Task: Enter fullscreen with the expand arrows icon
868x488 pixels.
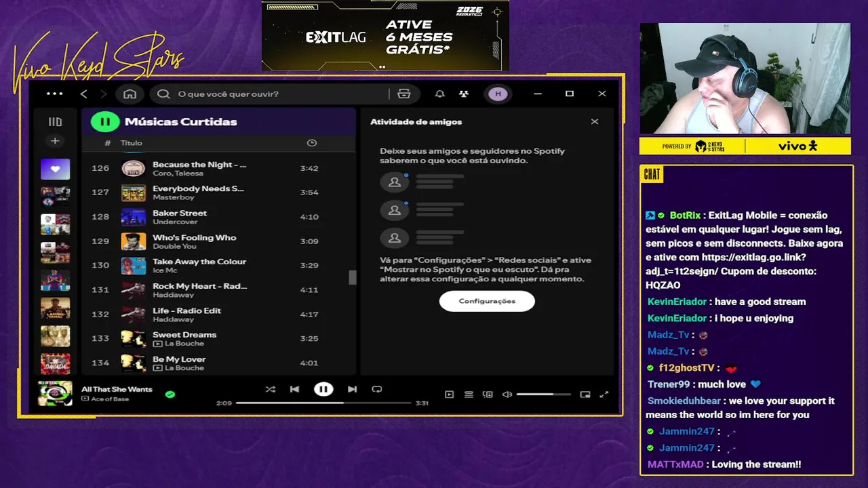Action: 604,394
